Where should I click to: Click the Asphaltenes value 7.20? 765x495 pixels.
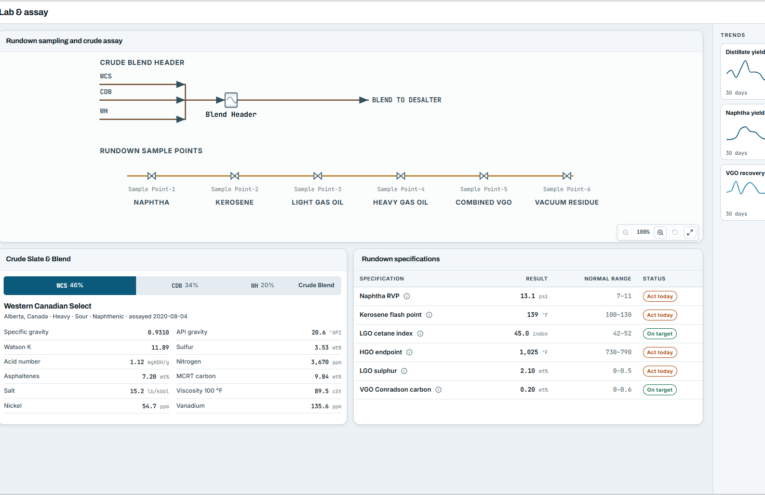point(149,376)
